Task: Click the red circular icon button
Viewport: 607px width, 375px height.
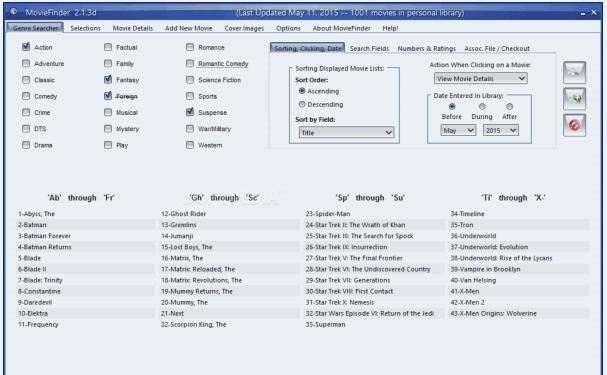Action: coord(574,125)
